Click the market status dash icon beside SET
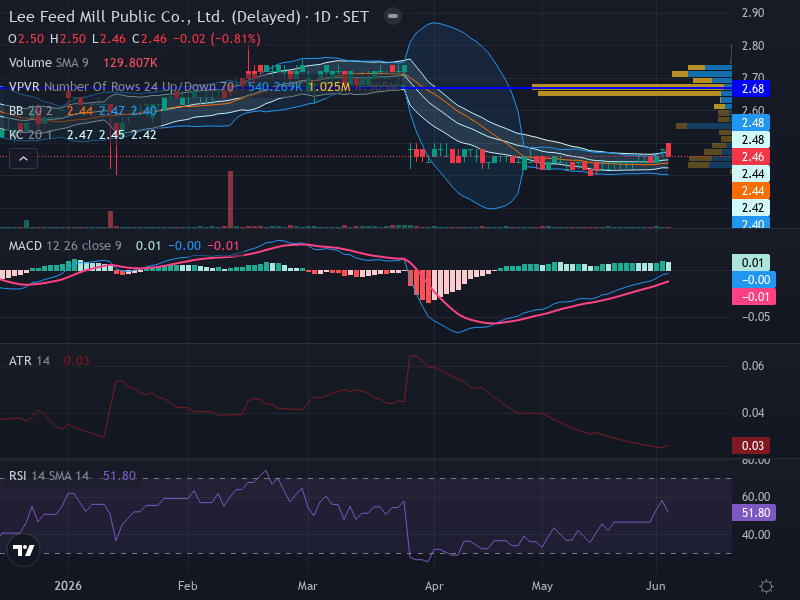800x600 pixels. click(393, 16)
